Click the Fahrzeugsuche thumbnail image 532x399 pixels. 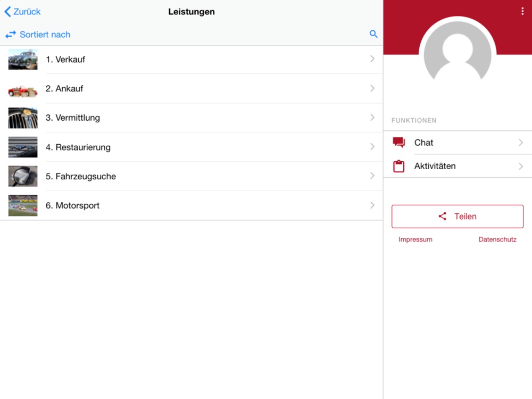(x=23, y=176)
